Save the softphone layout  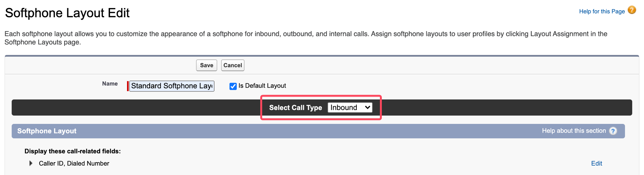pos(207,65)
